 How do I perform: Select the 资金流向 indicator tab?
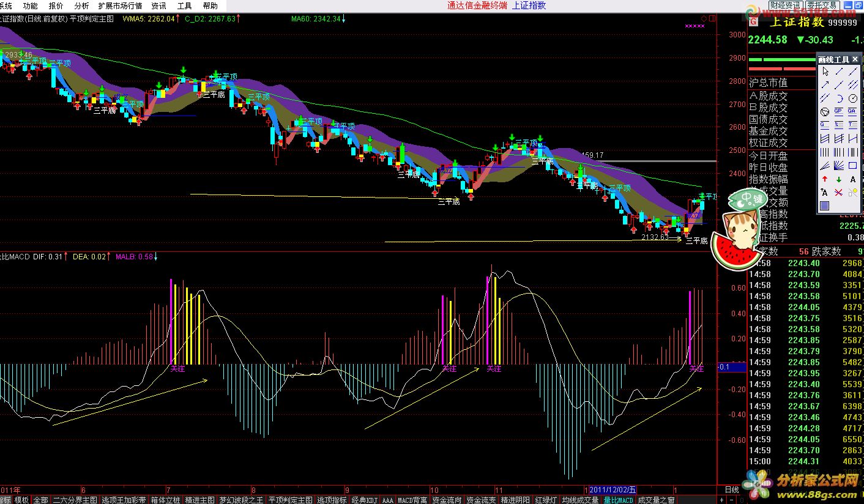(447, 500)
